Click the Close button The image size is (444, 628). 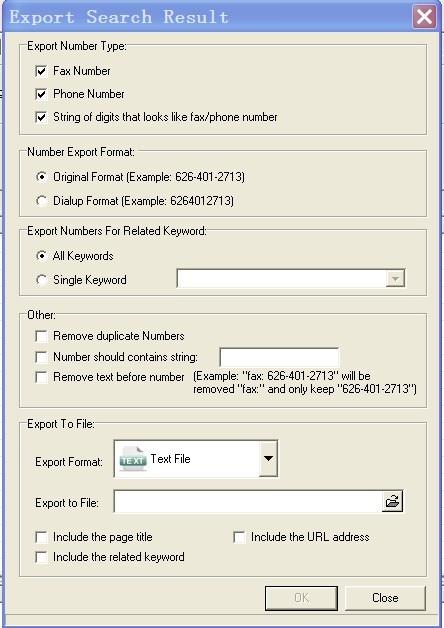(385, 598)
